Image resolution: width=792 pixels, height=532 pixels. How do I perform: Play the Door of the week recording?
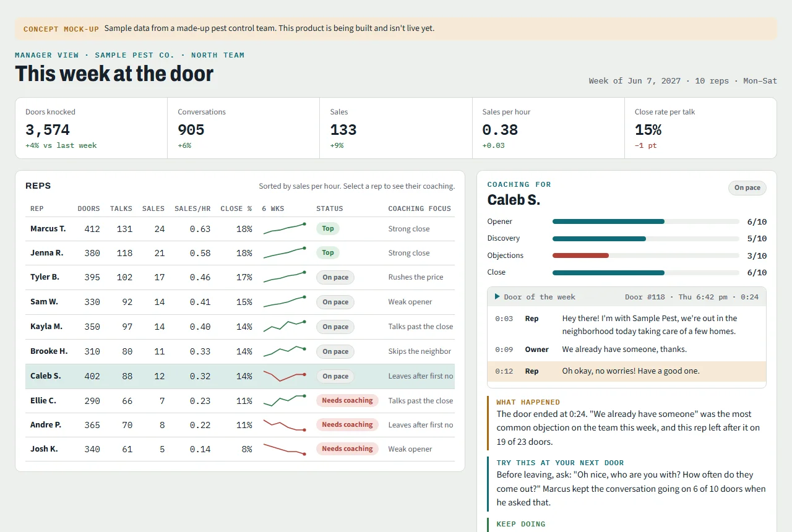click(x=497, y=297)
